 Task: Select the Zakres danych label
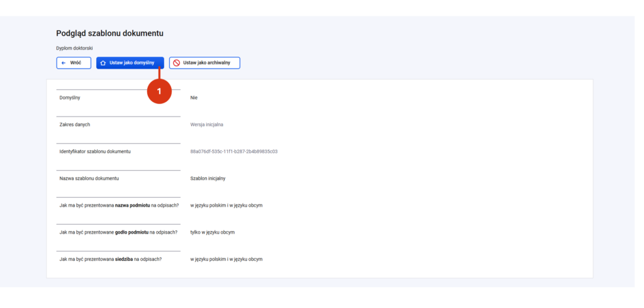(x=75, y=125)
